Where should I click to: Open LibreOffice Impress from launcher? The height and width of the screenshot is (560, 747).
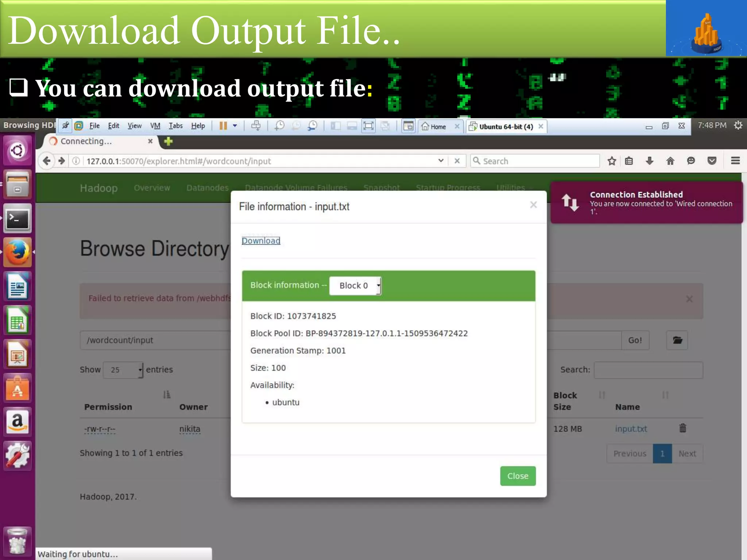17,354
